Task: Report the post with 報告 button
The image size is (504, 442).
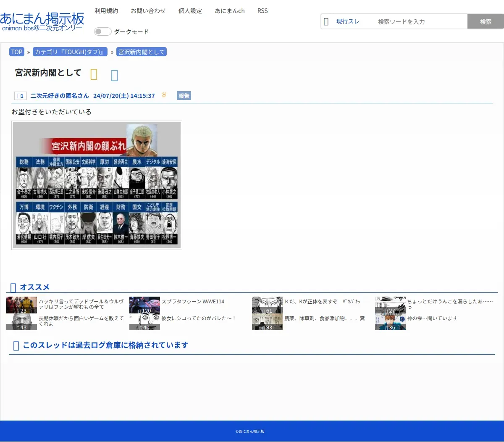Action: 184,96
